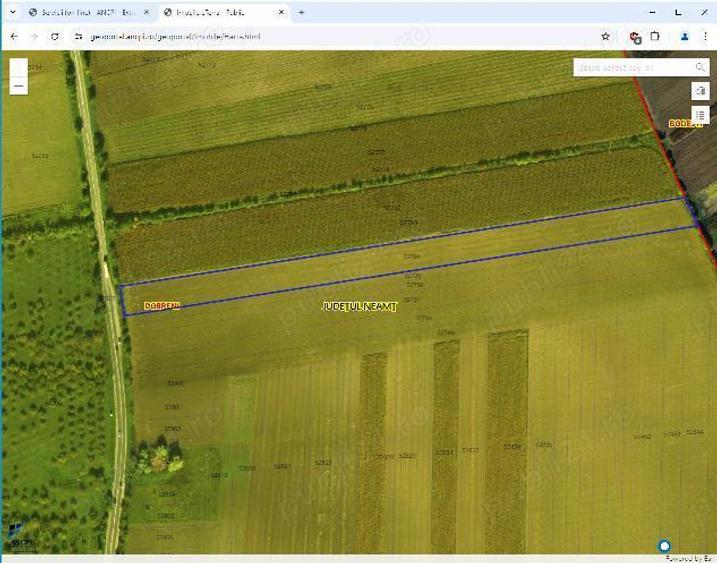Click the map search input field
Screen dimensions: 717x563
(632, 67)
